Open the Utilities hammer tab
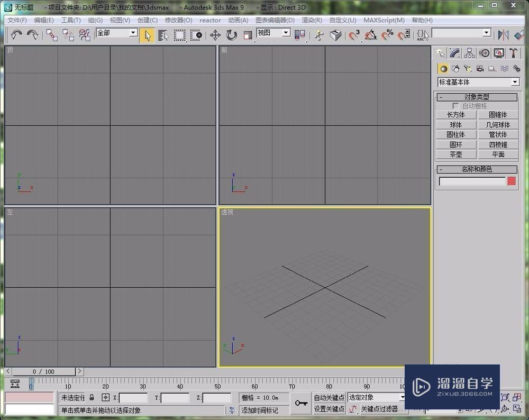Screen dimensions: 529x420 tap(513, 53)
